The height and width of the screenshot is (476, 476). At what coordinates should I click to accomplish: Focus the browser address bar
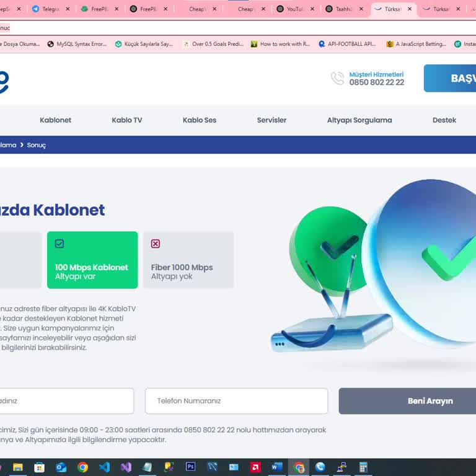click(x=238, y=28)
